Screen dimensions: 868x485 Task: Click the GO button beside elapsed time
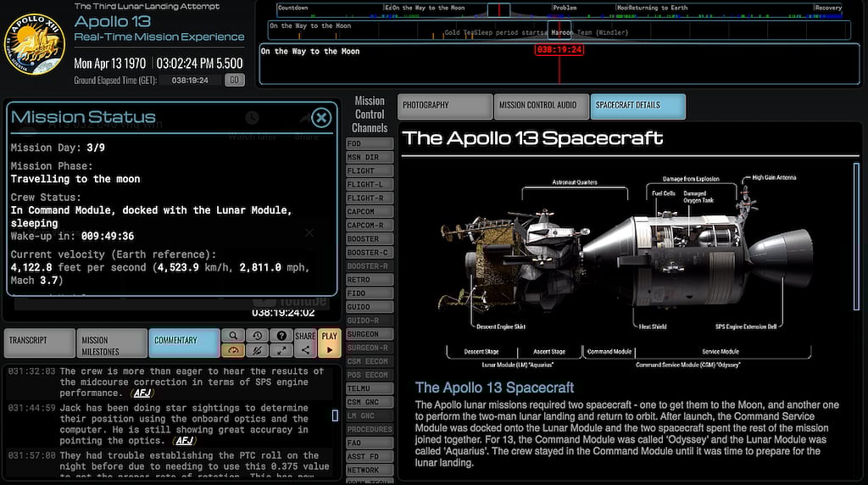[235, 81]
